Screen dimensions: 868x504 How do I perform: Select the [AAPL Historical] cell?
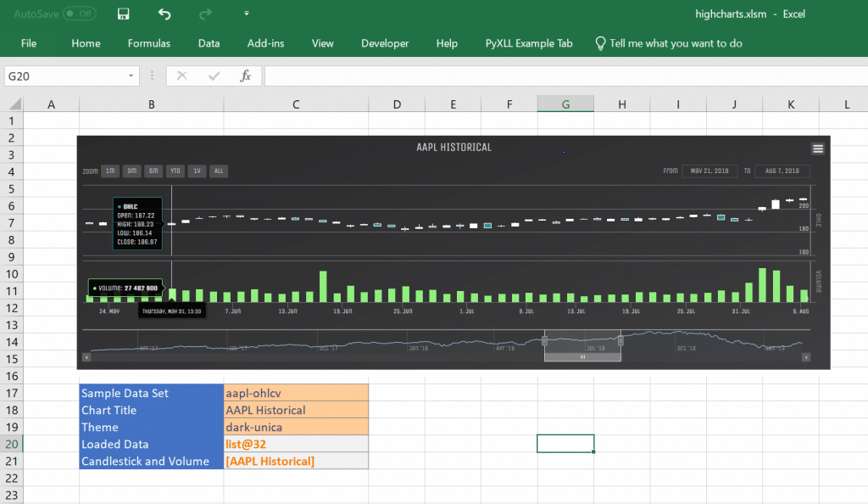tap(296, 462)
